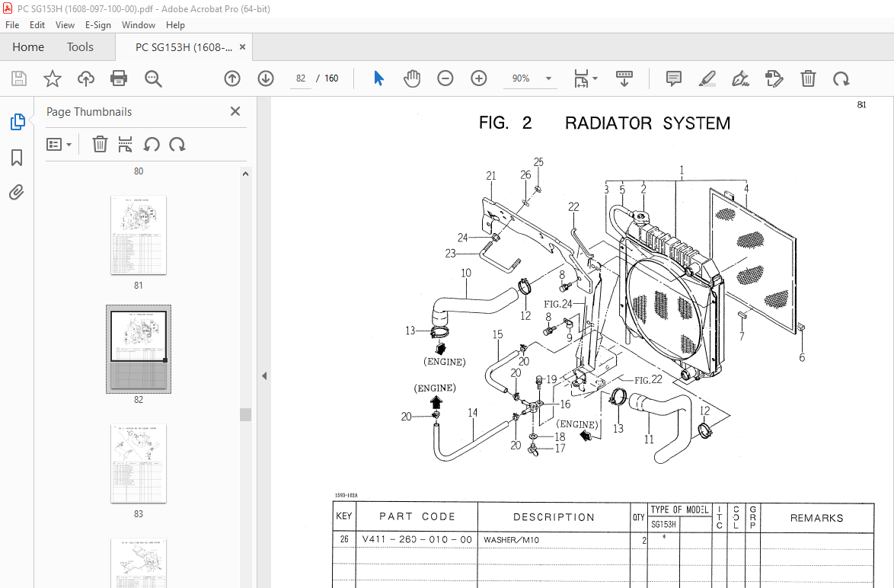
Task: Click the thumbnails panel scrollbar handle
Action: pyautogui.click(x=245, y=414)
